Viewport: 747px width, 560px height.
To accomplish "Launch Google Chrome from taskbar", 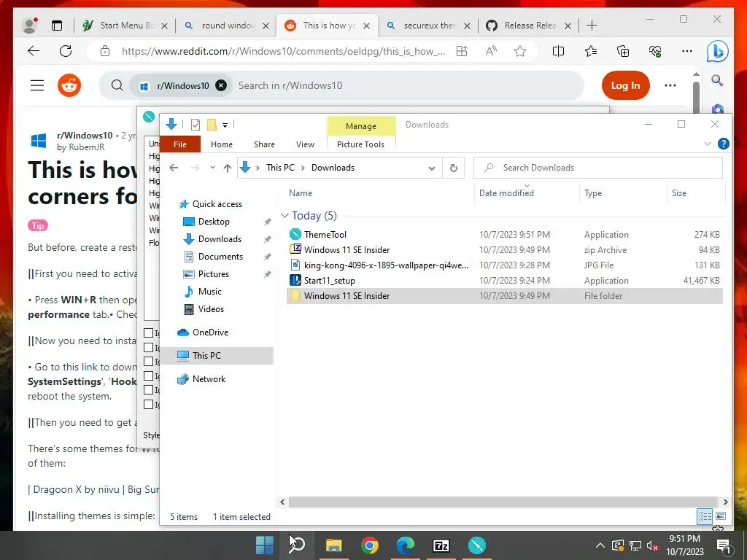I will pyautogui.click(x=369, y=545).
